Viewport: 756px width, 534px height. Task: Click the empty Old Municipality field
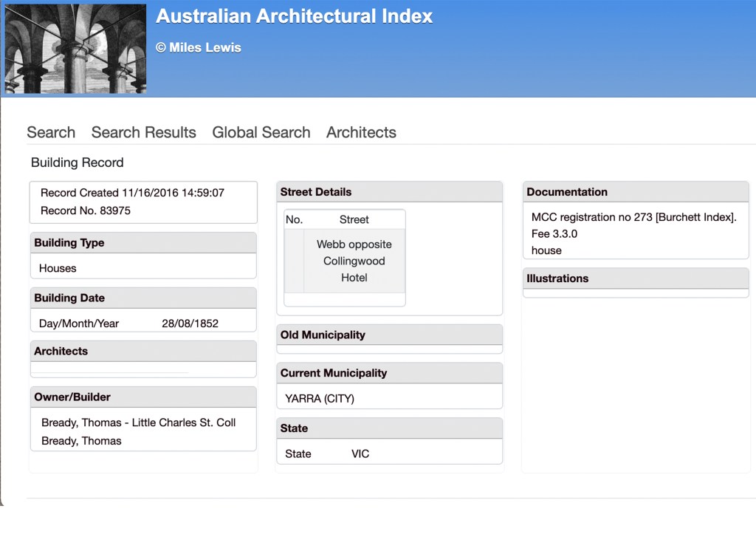[389, 349]
